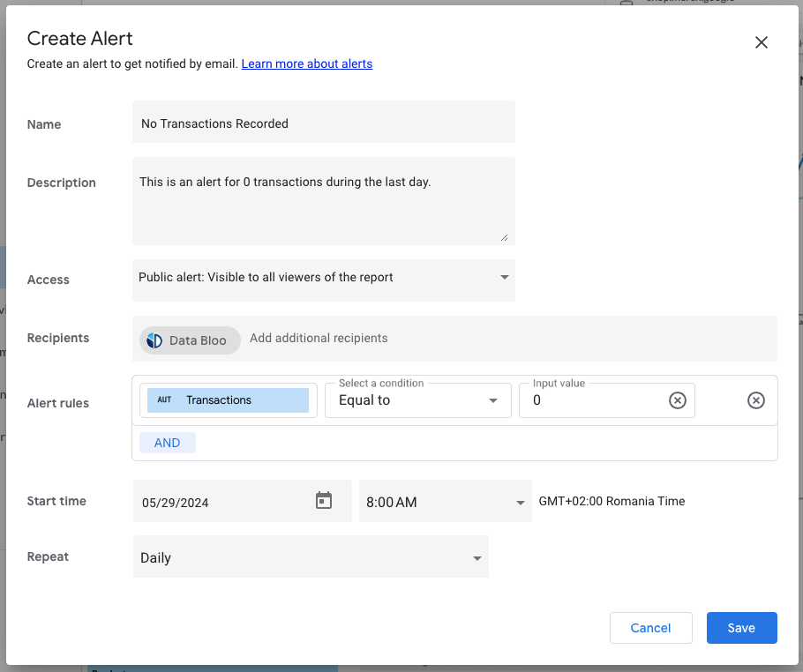Viewport: 803px width, 672px height.
Task: Open the Learn more about alerts link
Action: [306, 63]
